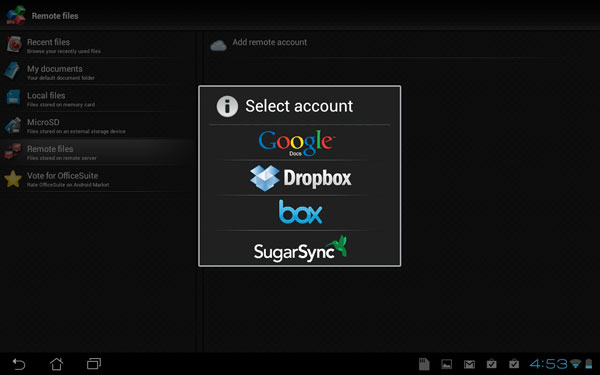Select Remote files in the sidebar
The width and height of the screenshot is (600, 375).
click(x=98, y=152)
